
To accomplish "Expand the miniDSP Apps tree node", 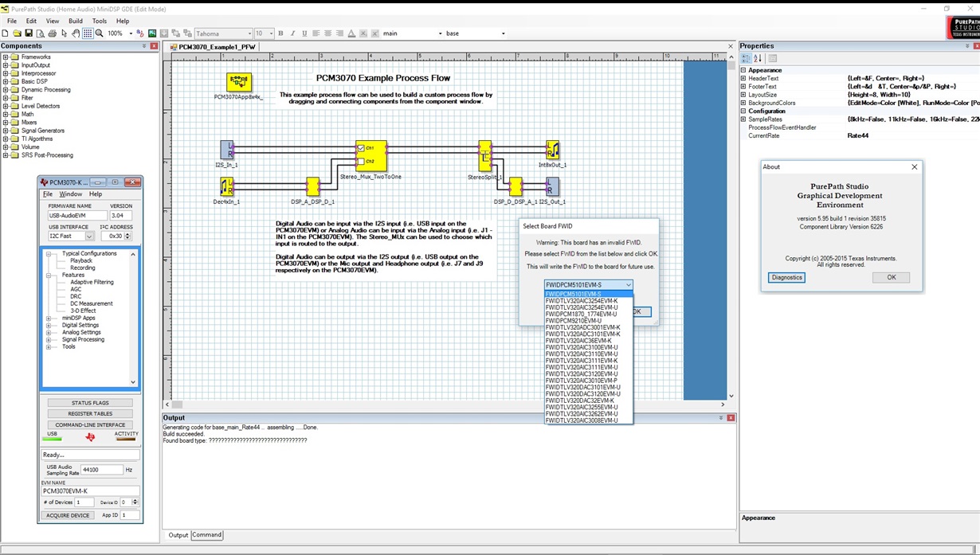I will point(49,318).
